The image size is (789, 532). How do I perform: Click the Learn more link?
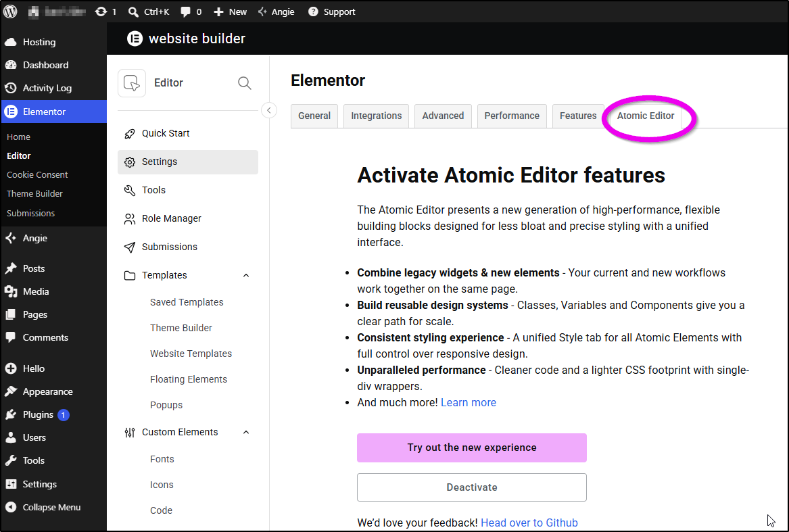pos(469,403)
